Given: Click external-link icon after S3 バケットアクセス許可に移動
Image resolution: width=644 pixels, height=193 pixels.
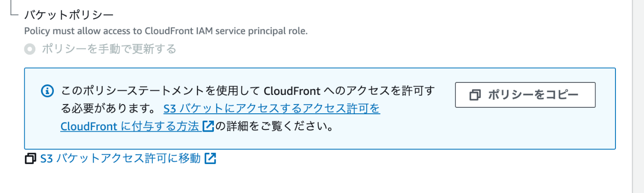Looking at the screenshot, I should 211,158.
